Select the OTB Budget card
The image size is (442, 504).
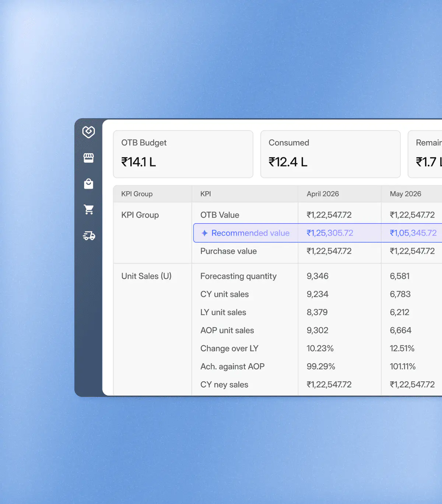[183, 154]
